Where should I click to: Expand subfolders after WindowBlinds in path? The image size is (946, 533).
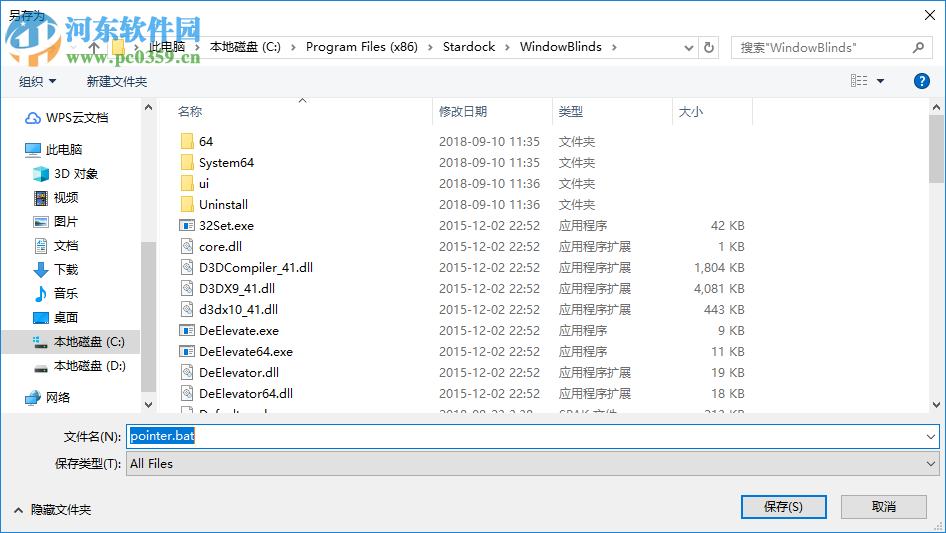click(x=614, y=47)
